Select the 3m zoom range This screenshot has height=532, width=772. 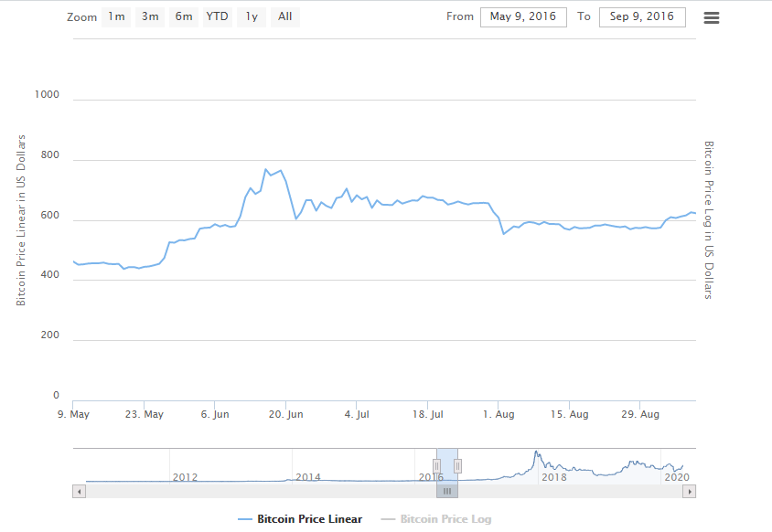coord(150,16)
